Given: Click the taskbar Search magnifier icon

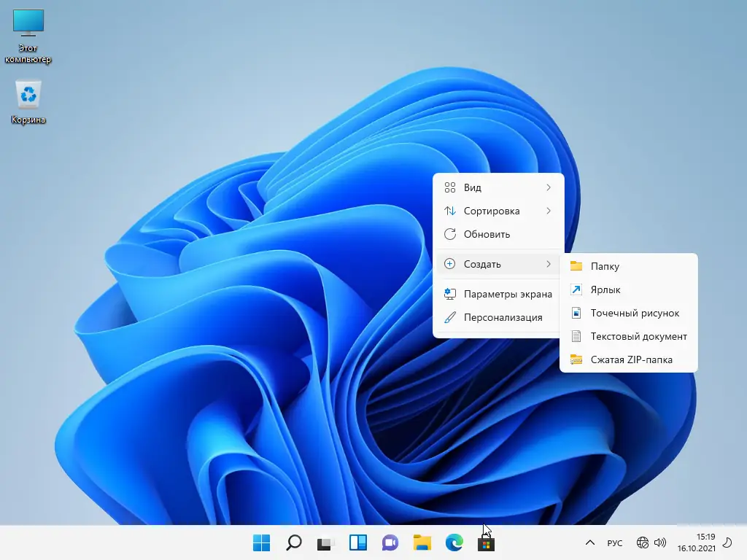Looking at the screenshot, I should coord(293,542).
